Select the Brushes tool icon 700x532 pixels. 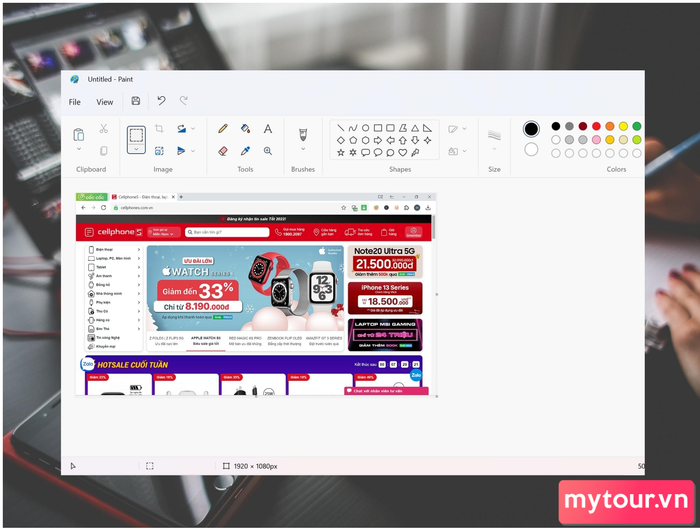tap(303, 134)
